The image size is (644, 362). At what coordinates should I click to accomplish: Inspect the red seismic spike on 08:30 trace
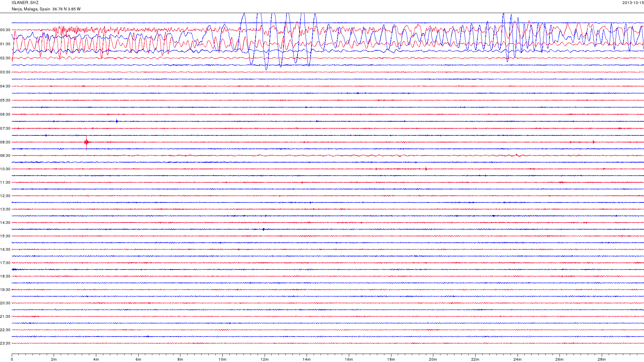pyautogui.click(x=87, y=142)
